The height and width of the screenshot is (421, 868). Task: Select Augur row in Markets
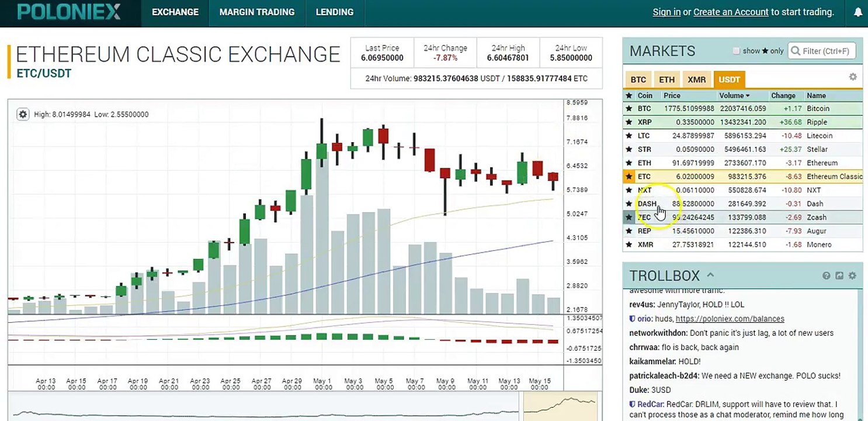[x=743, y=231]
